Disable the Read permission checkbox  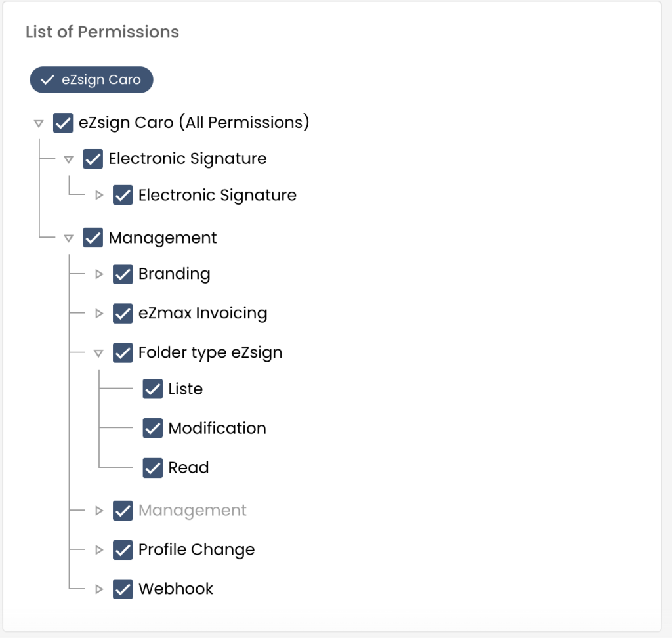pyautogui.click(x=153, y=467)
